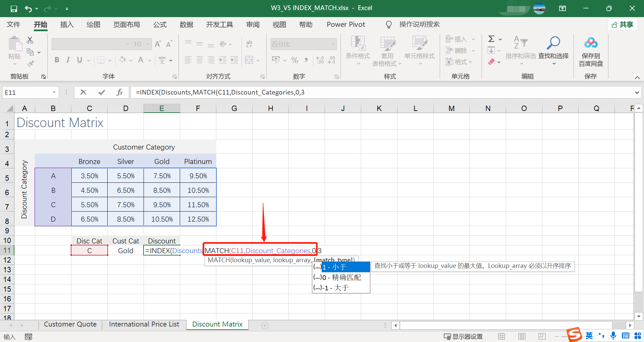
Task: Switch to the 插入 ribbon tab
Action: [67, 24]
